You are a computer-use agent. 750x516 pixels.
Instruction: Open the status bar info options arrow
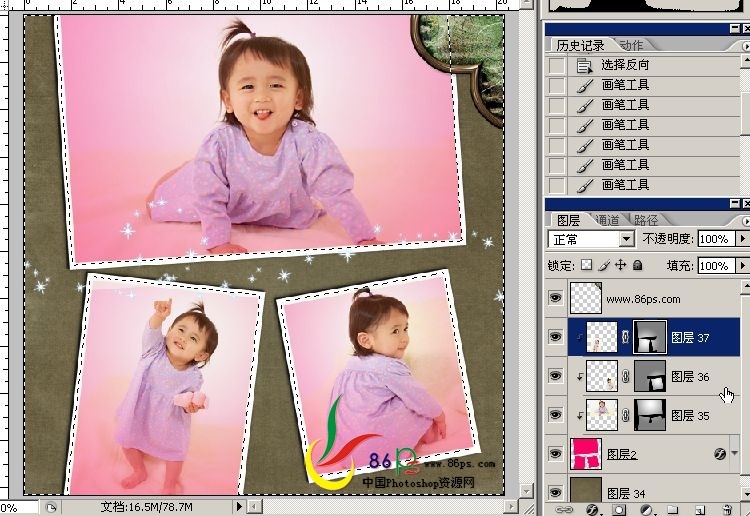coord(239,506)
